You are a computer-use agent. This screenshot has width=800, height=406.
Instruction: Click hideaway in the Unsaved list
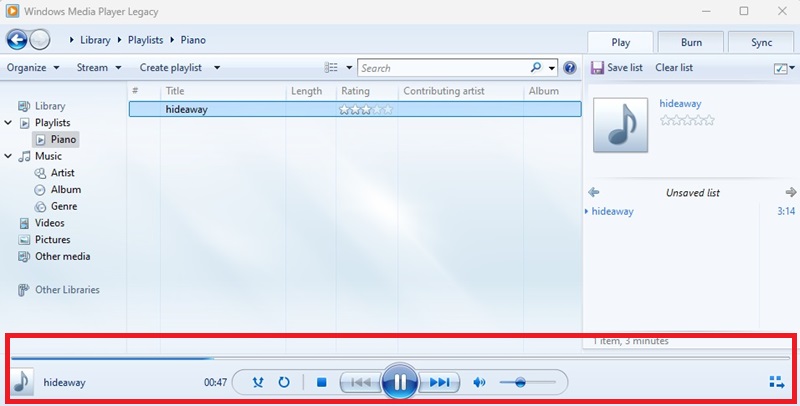point(612,211)
